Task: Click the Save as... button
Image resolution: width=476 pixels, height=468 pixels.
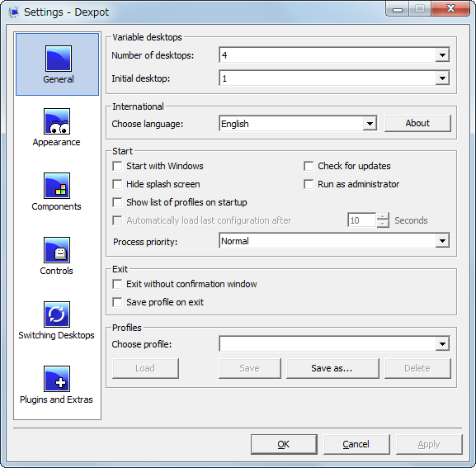Action: coord(332,368)
